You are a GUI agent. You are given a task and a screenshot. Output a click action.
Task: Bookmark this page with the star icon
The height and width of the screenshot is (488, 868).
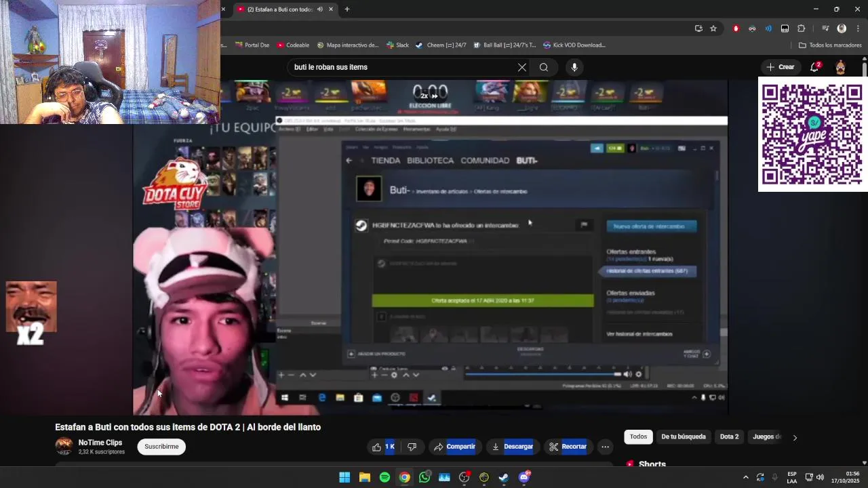(x=713, y=28)
